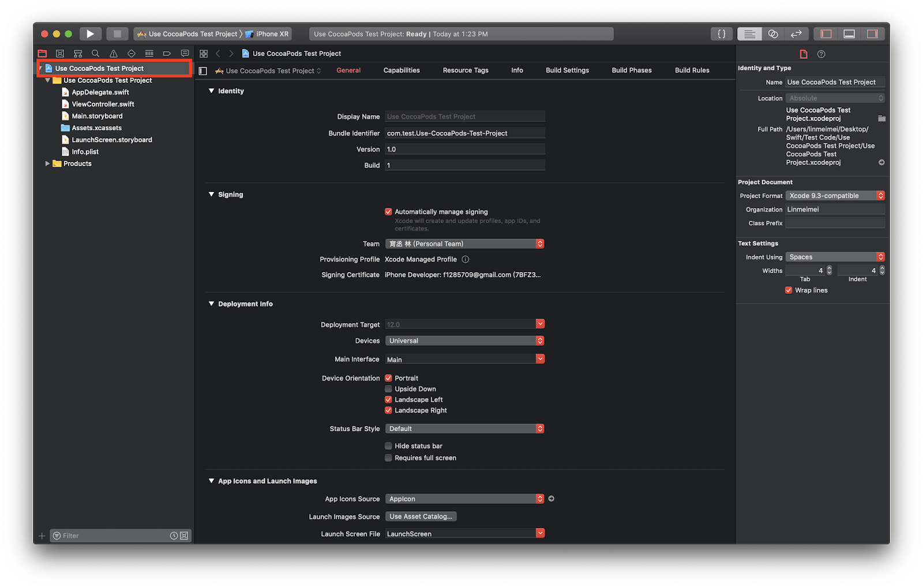Toggle the project and targets list sidebar
Viewport: 923px width, 588px height.
(202, 71)
